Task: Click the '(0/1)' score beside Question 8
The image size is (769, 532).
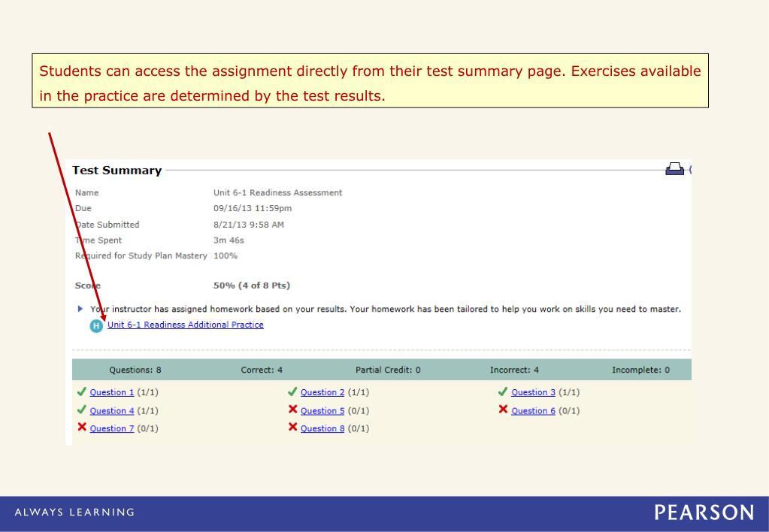Action: click(x=359, y=428)
